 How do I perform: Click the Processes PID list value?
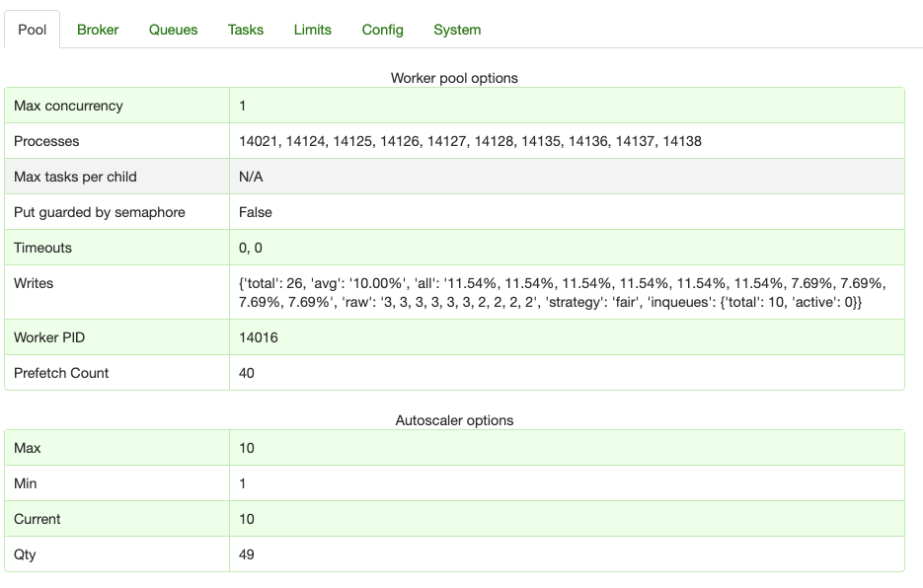[x=470, y=141]
